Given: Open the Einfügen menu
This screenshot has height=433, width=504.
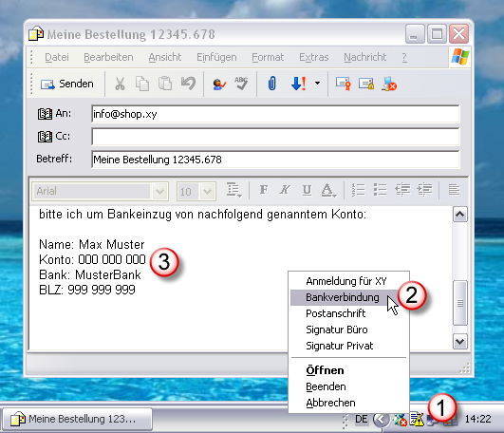Looking at the screenshot, I should click(216, 57).
